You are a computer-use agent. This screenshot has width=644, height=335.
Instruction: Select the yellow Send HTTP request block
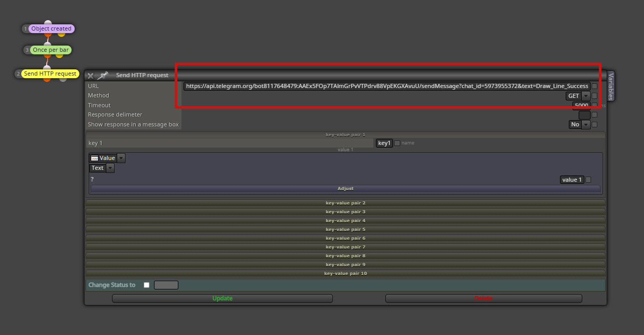pos(50,74)
